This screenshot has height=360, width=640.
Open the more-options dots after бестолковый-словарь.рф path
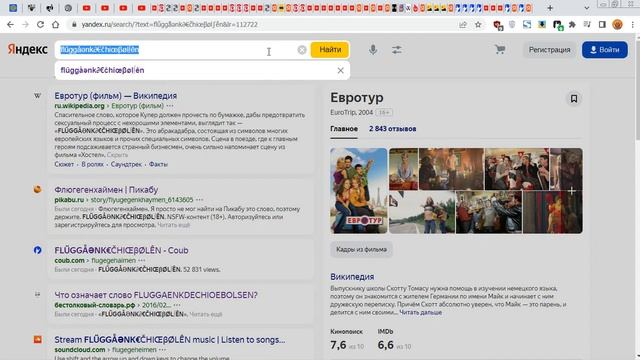point(177,305)
